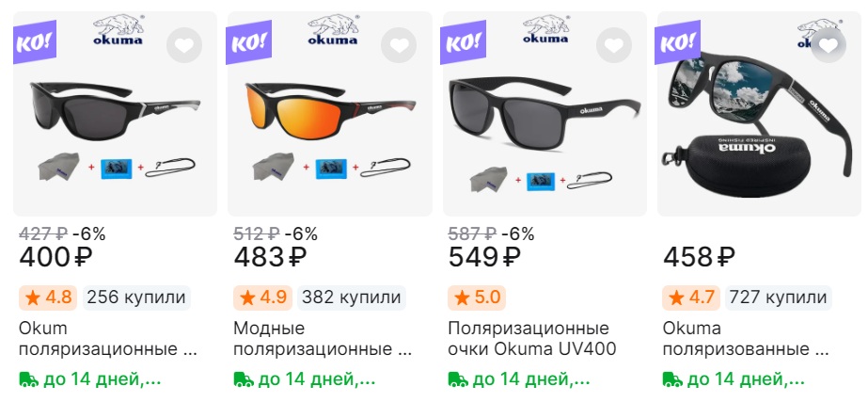Open 'Поляризационные очки Okuma UV400' title
The image size is (868, 402).
(532, 339)
